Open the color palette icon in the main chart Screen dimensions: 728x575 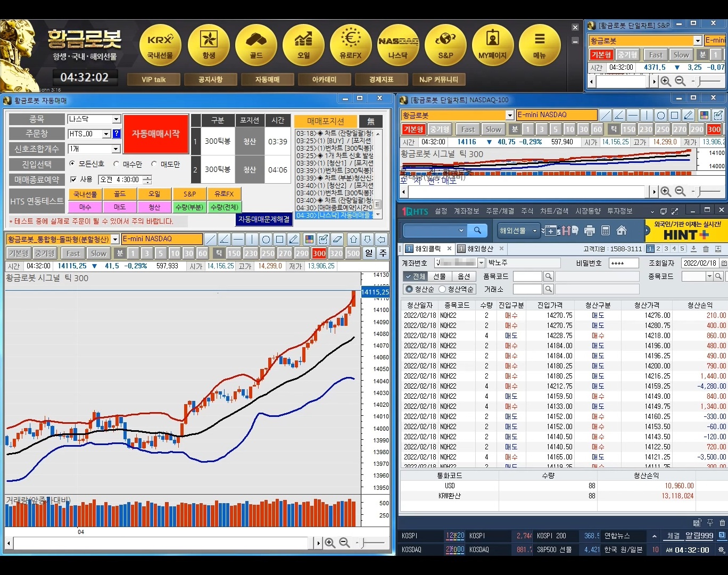click(309, 239)
